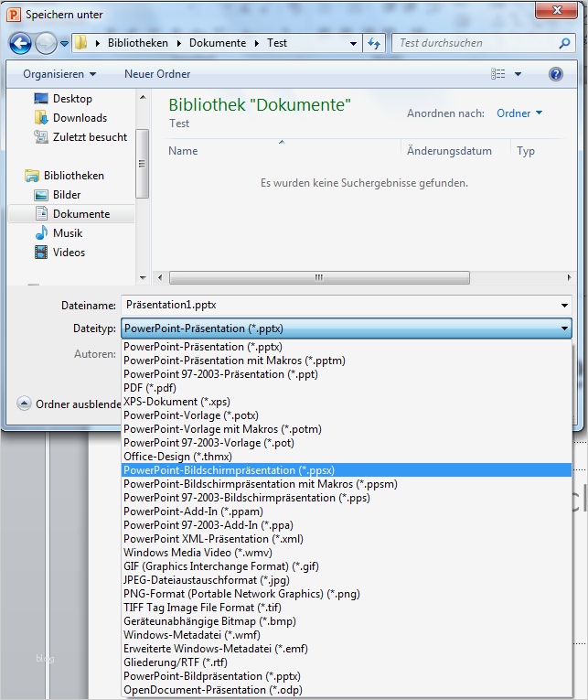Choose PowerPoint-Vorlage (*.potx)
Image resolution: width=588 pixels, height=700 pixels.
[x=347, y=415]
